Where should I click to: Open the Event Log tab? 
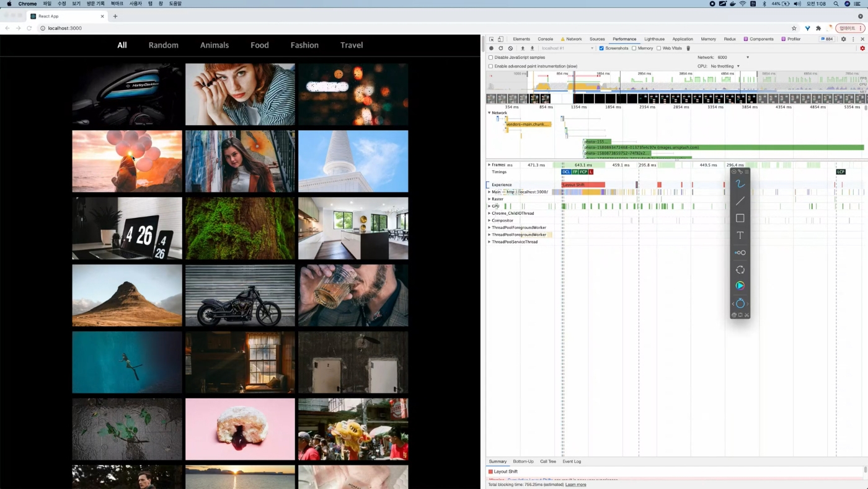[572, 462]
